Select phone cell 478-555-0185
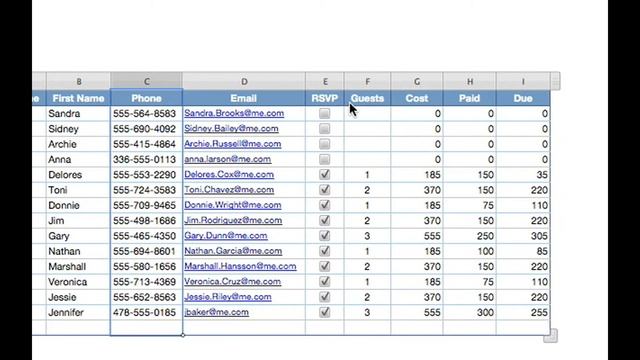The image size is (640, 360). 147,312
